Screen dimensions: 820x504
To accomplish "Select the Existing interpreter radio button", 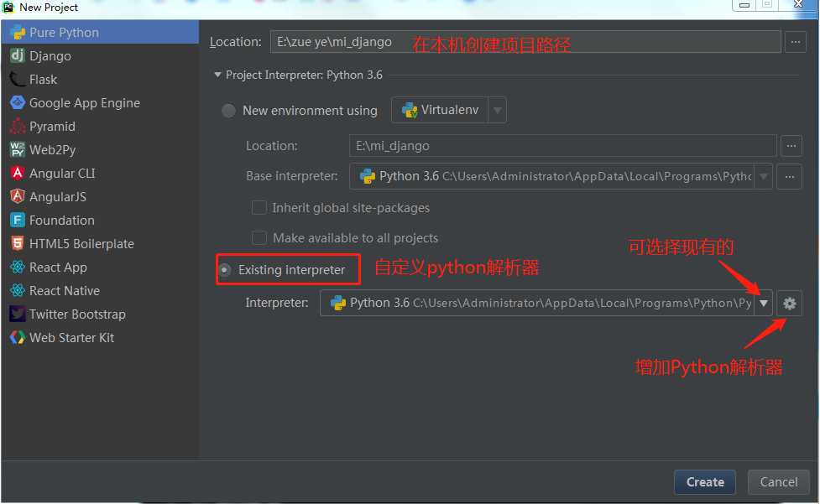I will (x=224, y=270).
